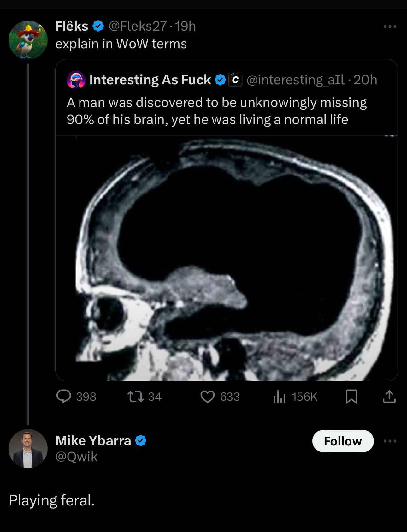This screenshot has height=532, width=407.
Task: Open Mike Ybarra more options menu
Action: 390,441
